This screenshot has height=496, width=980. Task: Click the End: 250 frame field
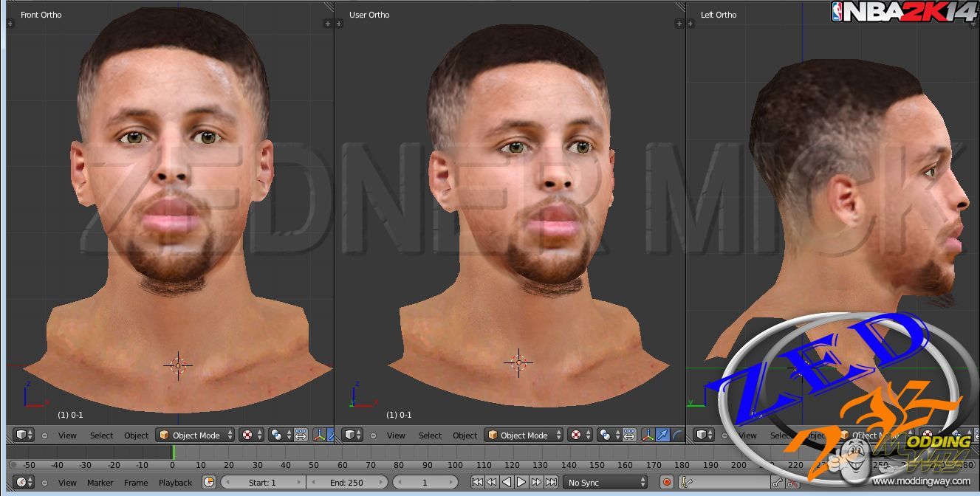346,483
